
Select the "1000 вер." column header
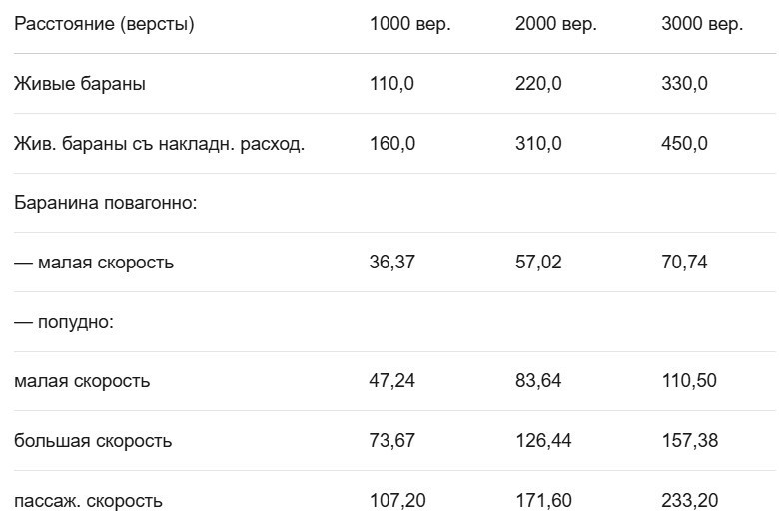409,25
